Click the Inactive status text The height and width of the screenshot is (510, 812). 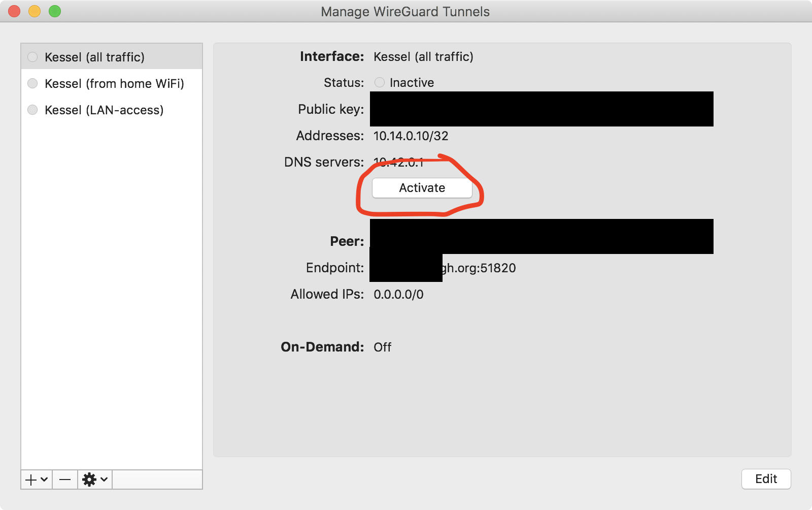point(412,82)
